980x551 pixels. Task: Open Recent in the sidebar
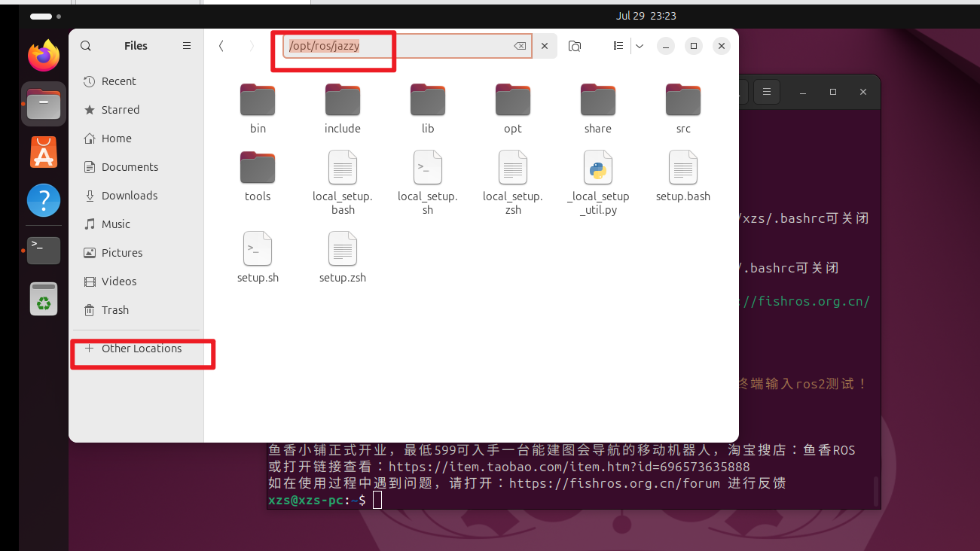136,81
